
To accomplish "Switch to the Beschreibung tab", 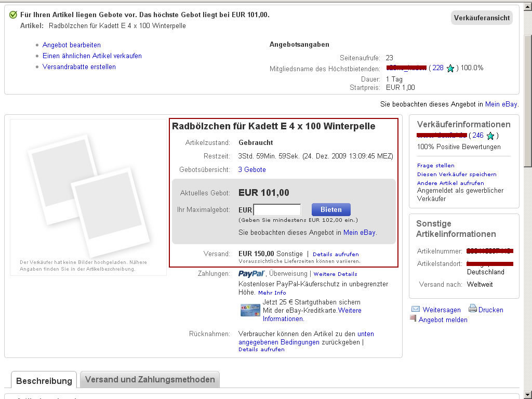I will (x=44, y=380).
